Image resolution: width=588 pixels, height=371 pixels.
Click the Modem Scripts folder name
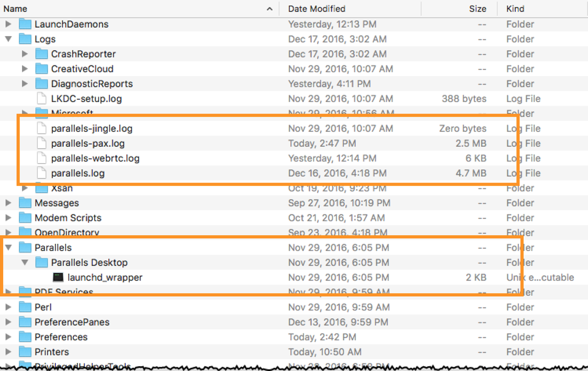point(68,218)
